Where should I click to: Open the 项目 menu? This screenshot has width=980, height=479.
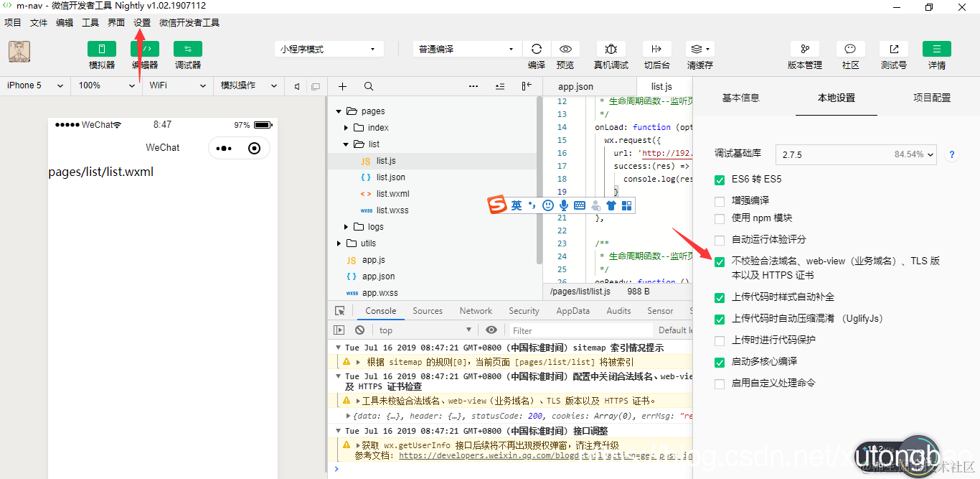coord(13,22)
